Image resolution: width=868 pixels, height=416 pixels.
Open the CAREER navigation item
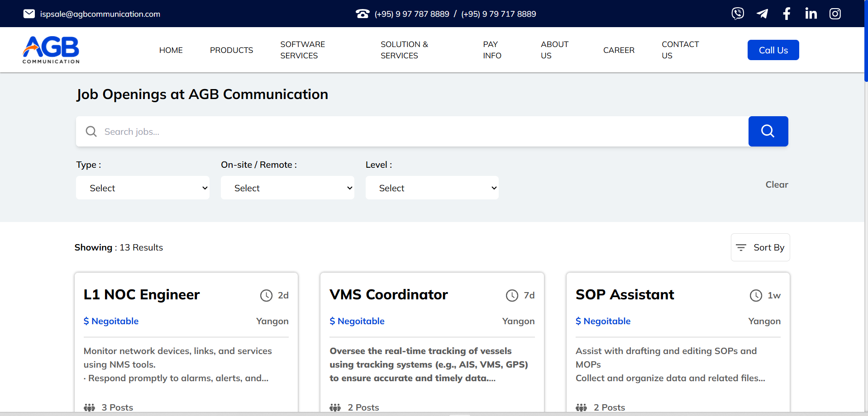click(619, 50)
